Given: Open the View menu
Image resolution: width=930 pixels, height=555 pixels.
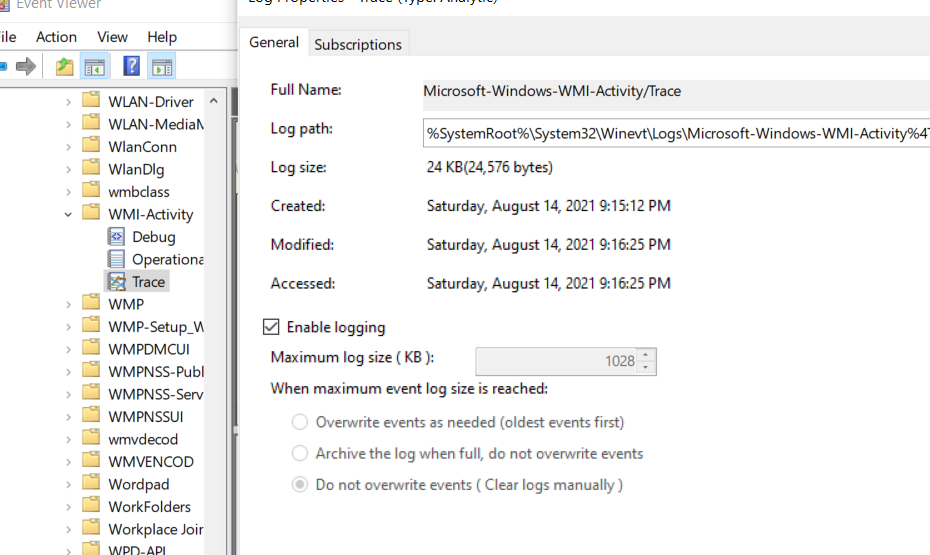Looking at the screenshot, I should click(112, 37).
